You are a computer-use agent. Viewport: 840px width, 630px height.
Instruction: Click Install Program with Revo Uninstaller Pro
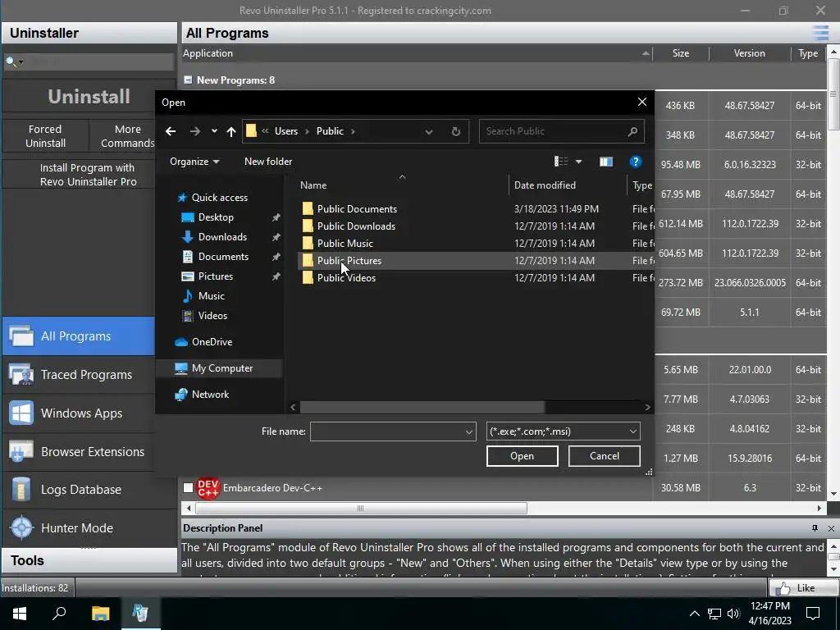(x=89, y=175)
